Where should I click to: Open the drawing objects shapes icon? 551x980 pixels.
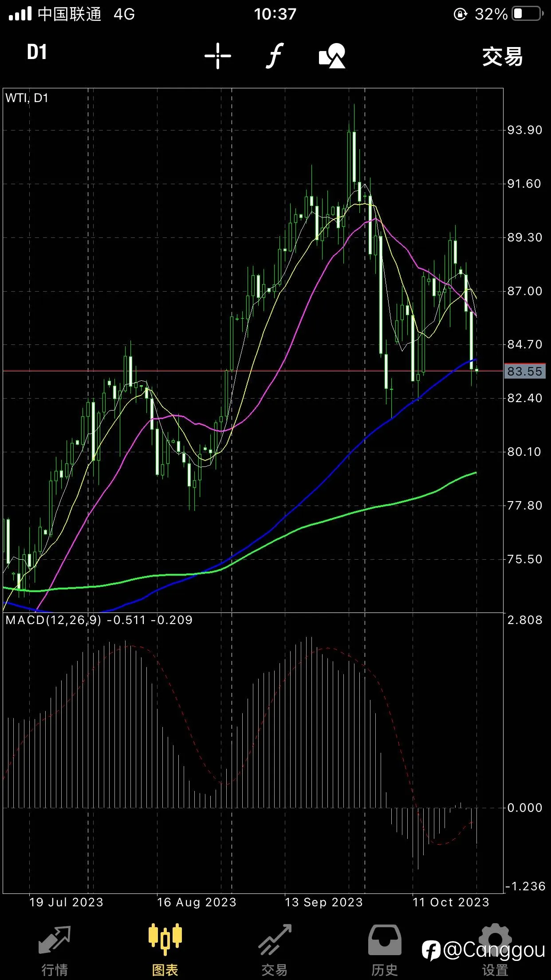click(x=332, y=56)
